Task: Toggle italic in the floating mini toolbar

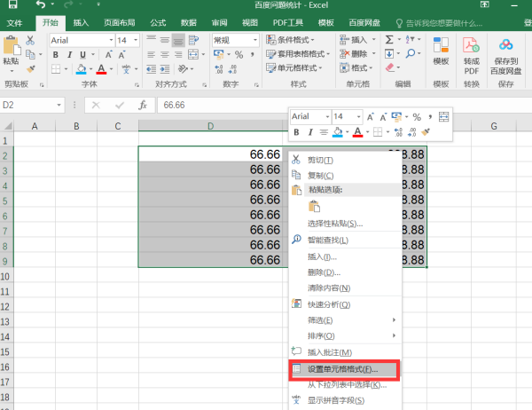Action: [x=310, y=132]
